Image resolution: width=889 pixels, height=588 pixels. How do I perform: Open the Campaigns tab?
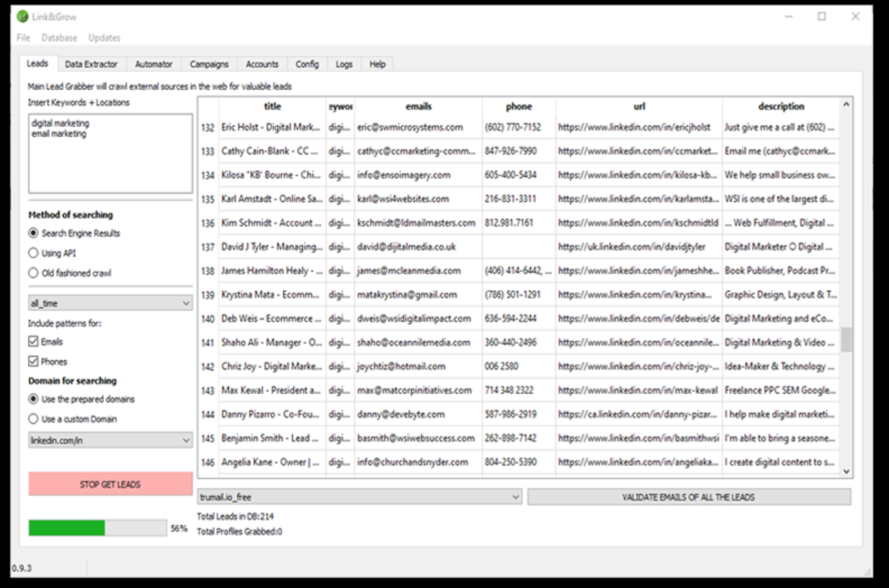point(209,64)
